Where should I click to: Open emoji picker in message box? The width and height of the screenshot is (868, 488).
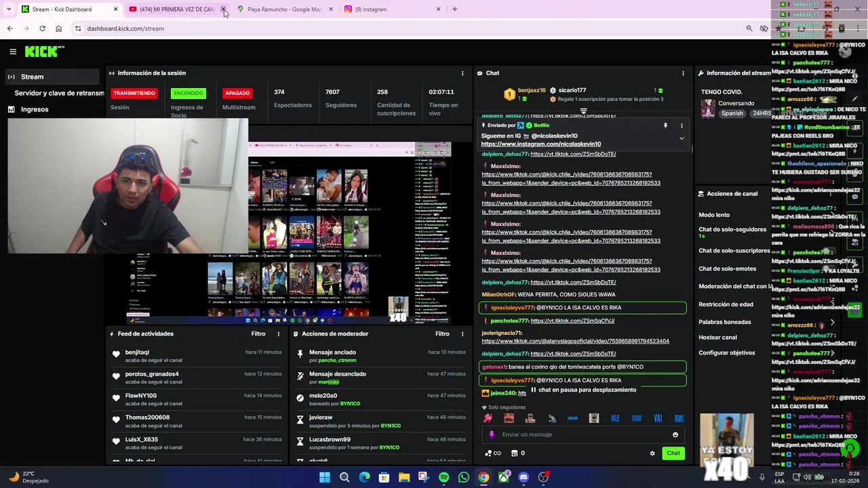click(x=675, y=434)
